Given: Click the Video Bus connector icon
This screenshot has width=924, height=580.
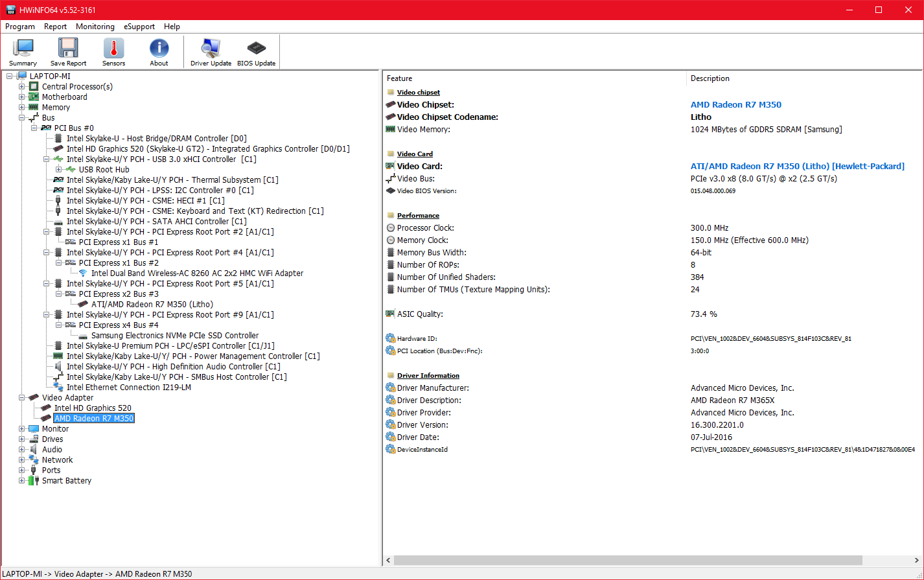Looking at the screenshot, I should click(x=390, y=178).
